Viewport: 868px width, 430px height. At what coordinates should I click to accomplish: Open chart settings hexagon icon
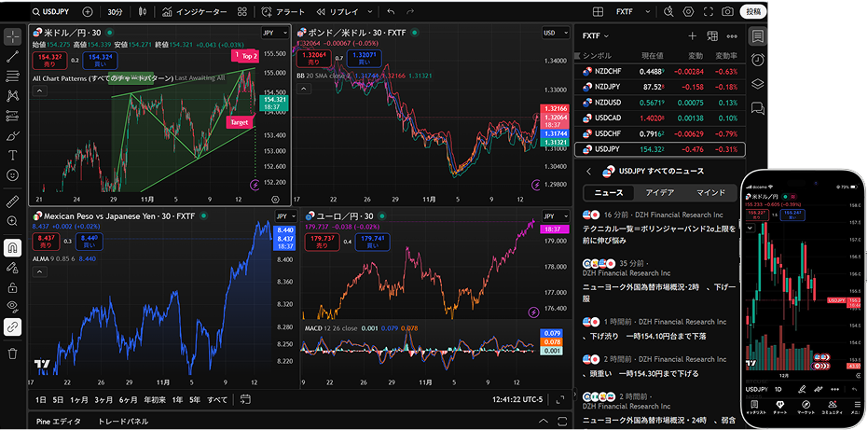[x=688, y=11]
